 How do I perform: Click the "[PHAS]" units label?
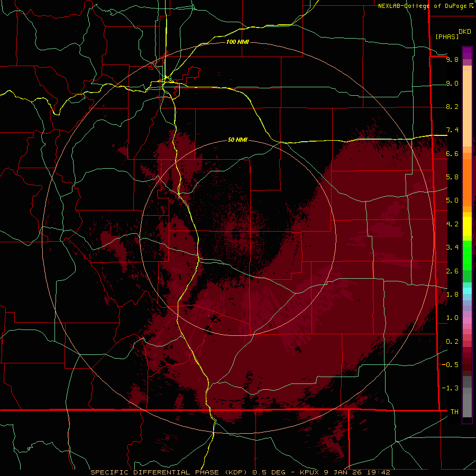(447, 36)
